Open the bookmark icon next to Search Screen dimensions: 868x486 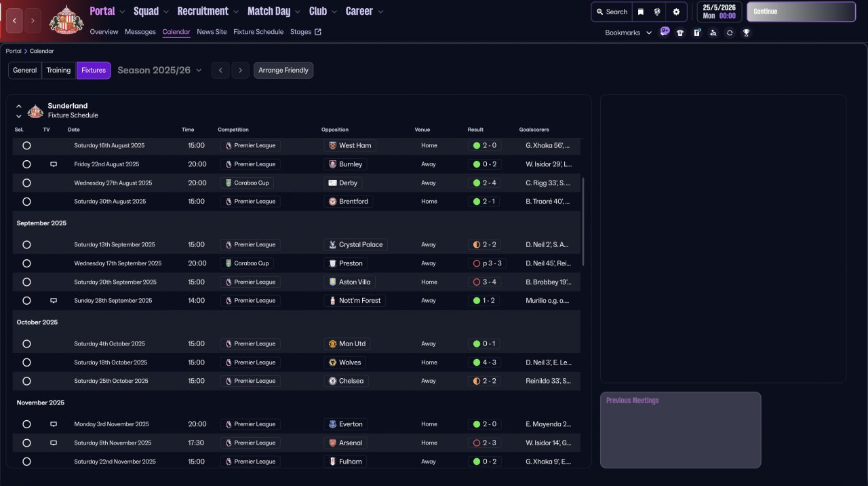[x=641, y=12]
